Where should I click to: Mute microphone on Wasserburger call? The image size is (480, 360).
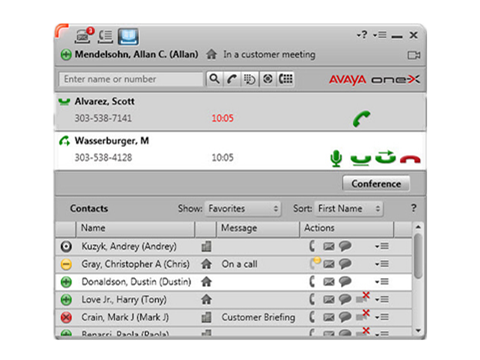(x=336, y=158)
